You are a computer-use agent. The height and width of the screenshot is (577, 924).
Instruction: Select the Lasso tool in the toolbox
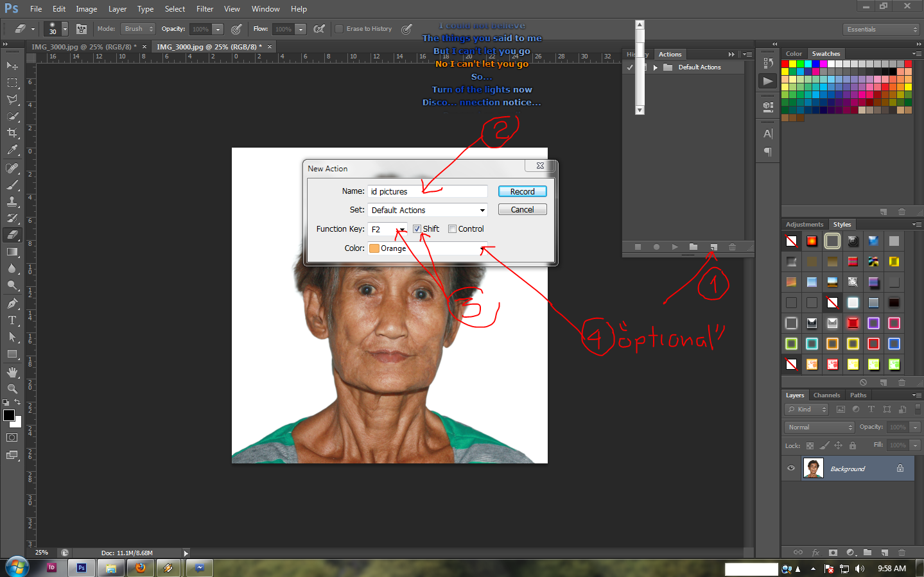pyautogui.click(x=12, y=99)
